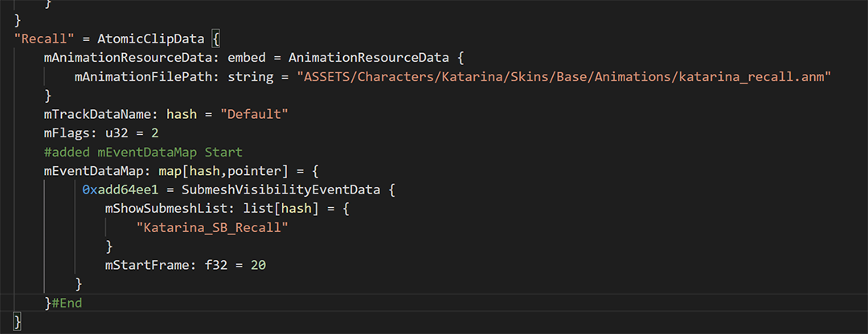The width and height of the screenshot is (868, 334).
Task: Click mShowSubmeshList property name
Action: coord(166,209)
